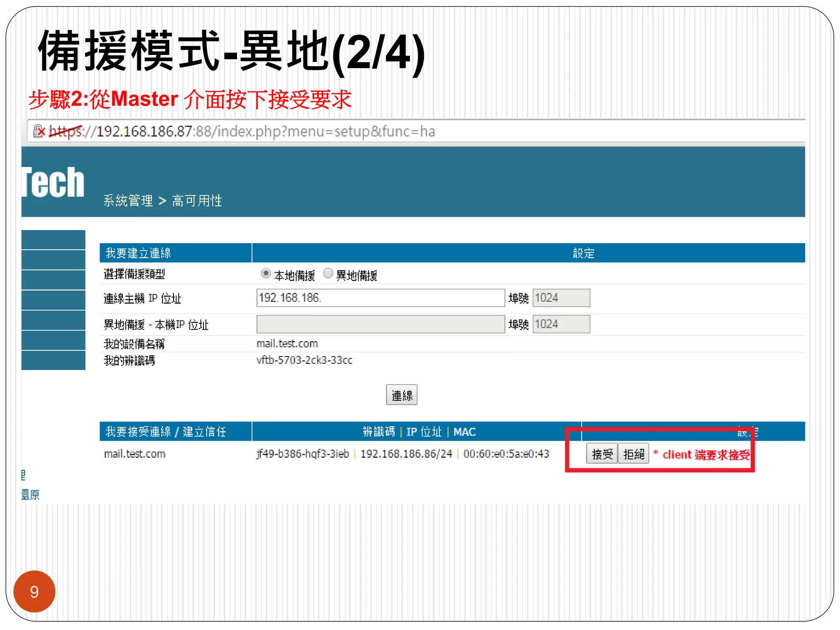
Task: Click the browser address bar URL
Action: click(242, 131)
